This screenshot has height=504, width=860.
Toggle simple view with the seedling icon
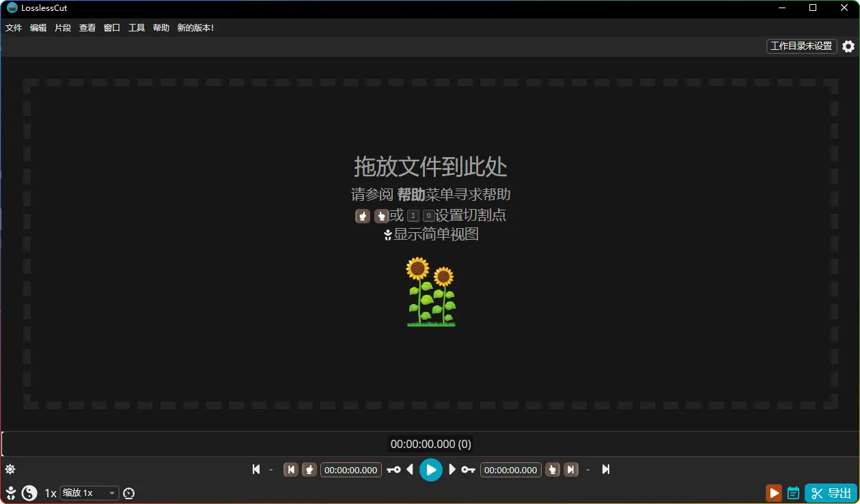tap(11, 493)
